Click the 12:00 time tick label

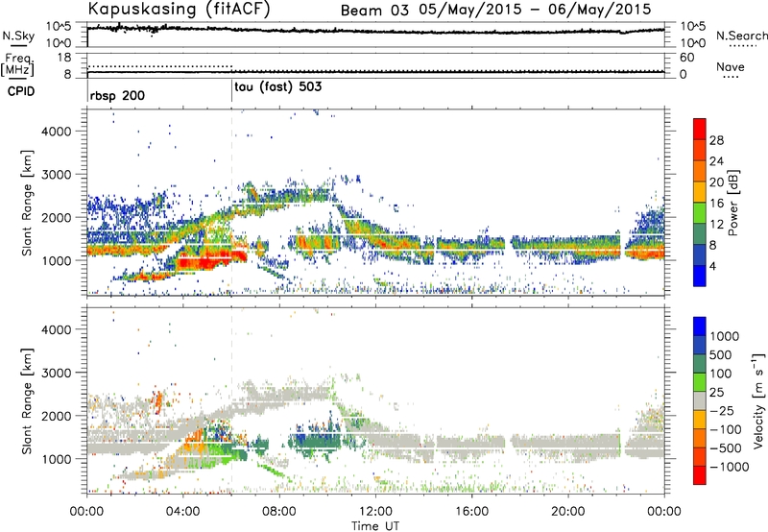point(375,512)
